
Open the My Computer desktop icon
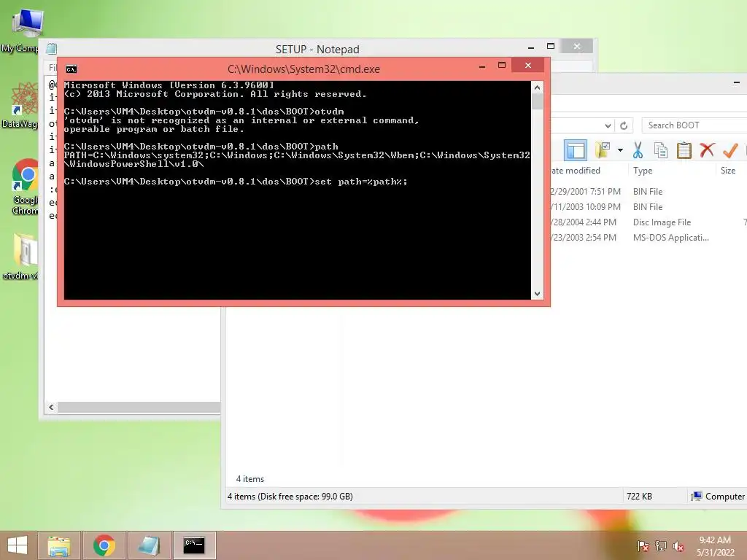pyautogui.click(x=24, y=29)
